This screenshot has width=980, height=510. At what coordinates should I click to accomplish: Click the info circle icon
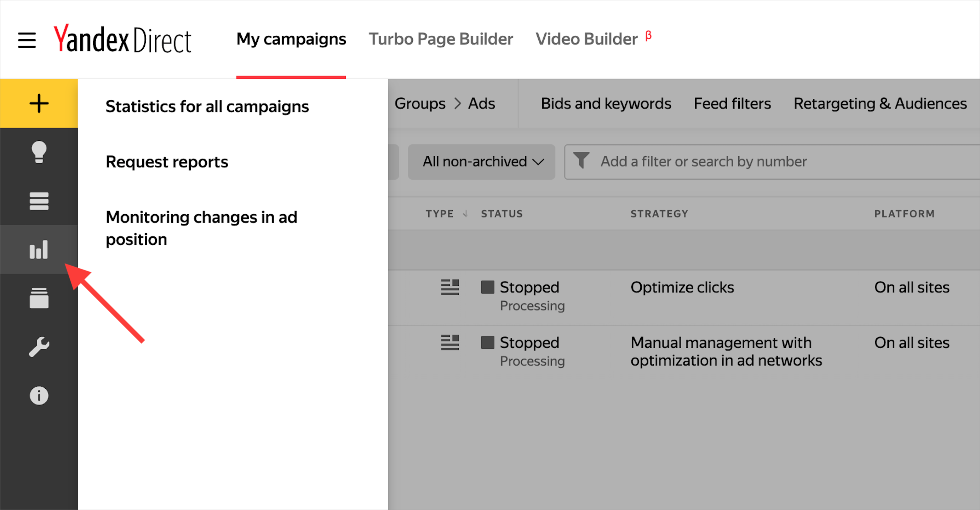tap(39, 395)
